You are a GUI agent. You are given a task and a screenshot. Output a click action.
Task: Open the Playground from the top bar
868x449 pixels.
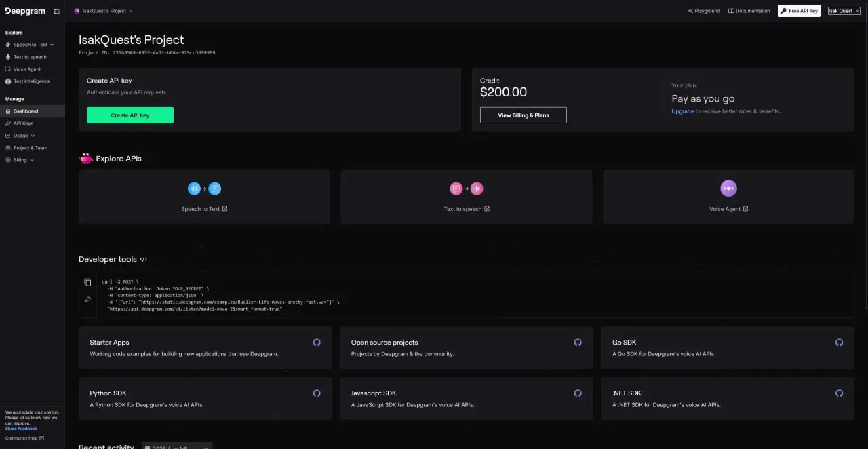pos(704,11)
